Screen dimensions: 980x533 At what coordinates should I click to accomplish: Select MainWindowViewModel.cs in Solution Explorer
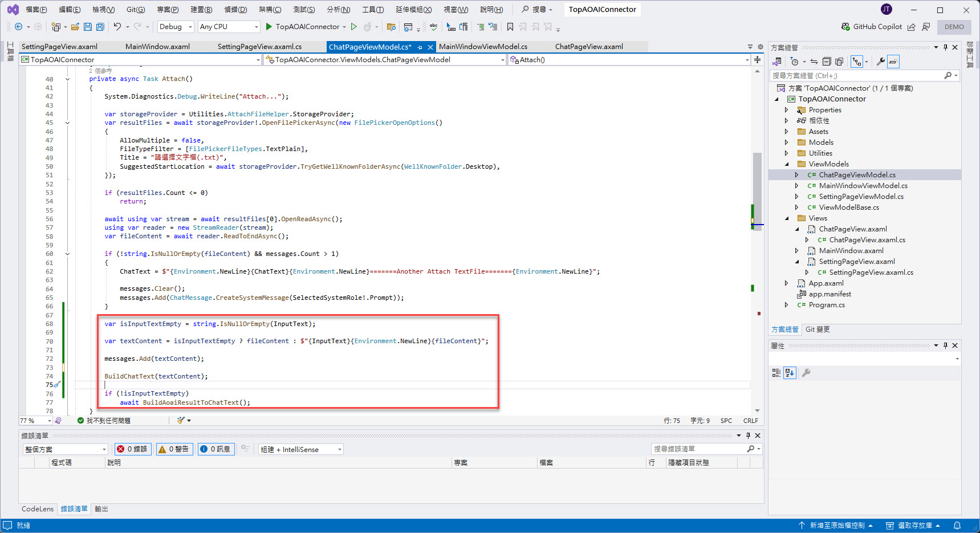pyautogui.click(x=863, y=186)
